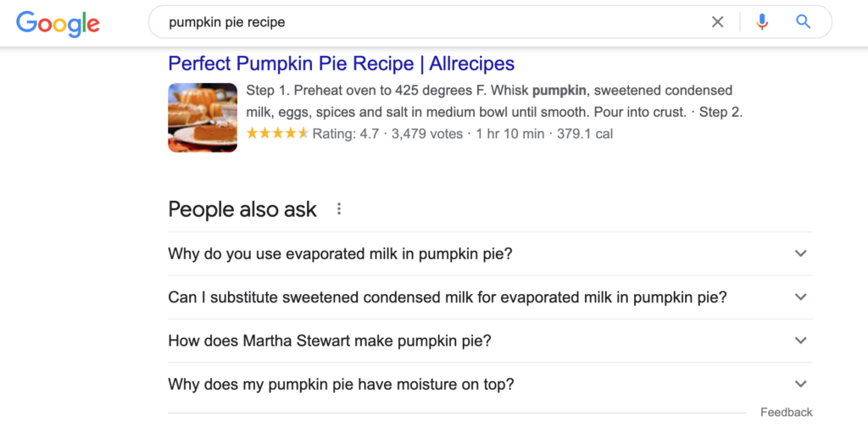Expand the chevron for the moisture on top question
This screenshot has height=444, width=868.
coord(800,384)
